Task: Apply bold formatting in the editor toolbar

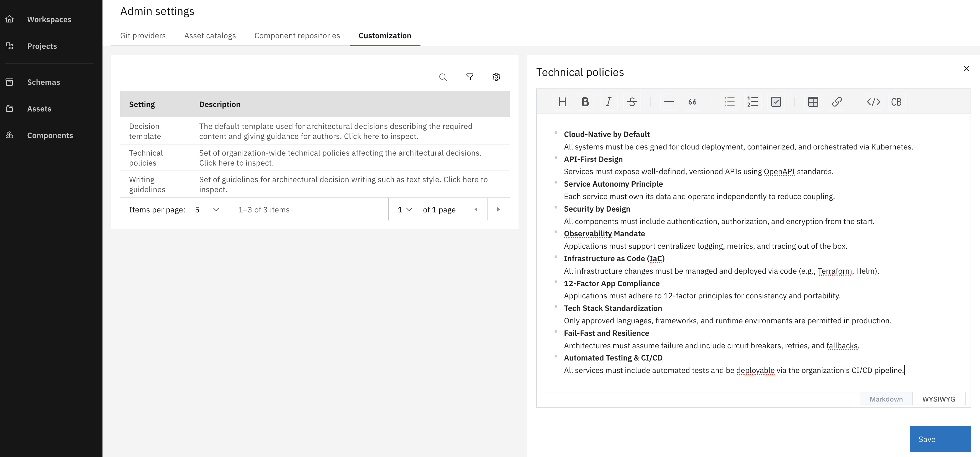Action: point(585,102)
